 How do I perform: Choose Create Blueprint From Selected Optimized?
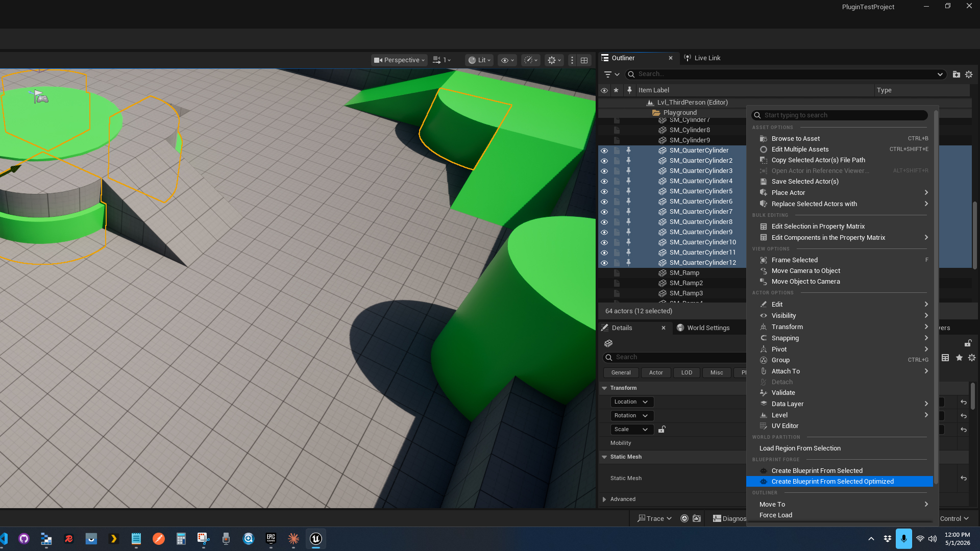coord(839,482)
